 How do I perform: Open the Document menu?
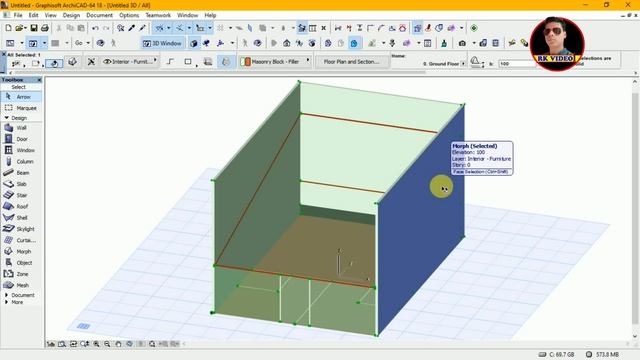pyautogui.click(x=99, y=15)
